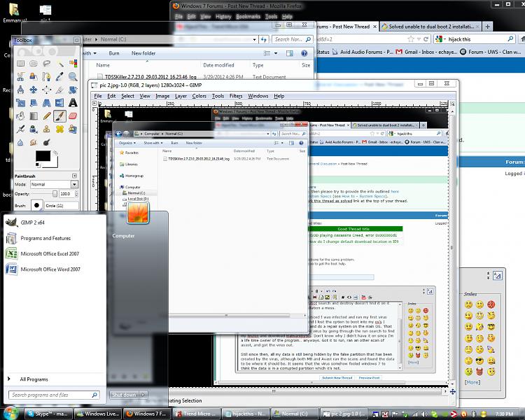The image size is (525, 420).
Task: Select the Shear tool
Action: 34,103
